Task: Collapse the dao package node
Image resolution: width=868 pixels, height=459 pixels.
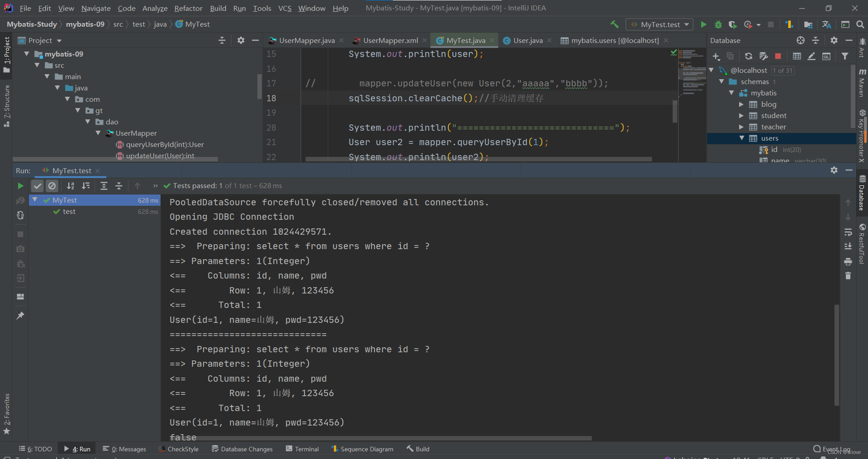Action: click(x=88, y=122)
